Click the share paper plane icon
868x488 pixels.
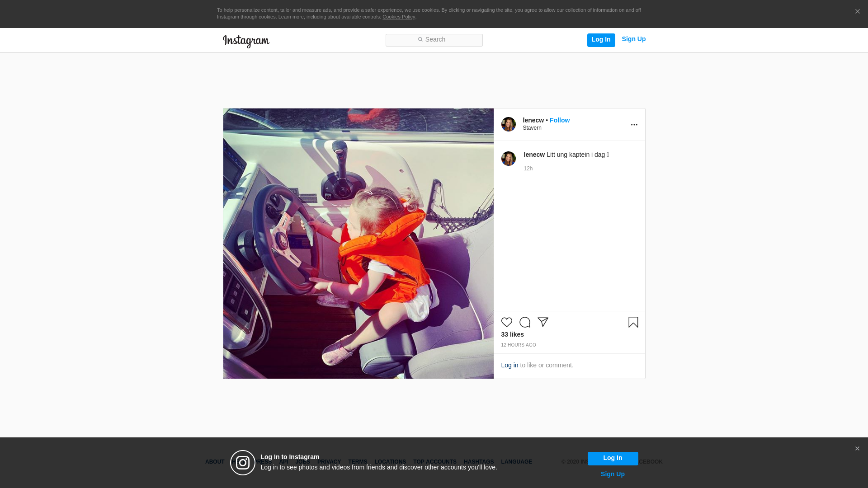coord(542,322)
